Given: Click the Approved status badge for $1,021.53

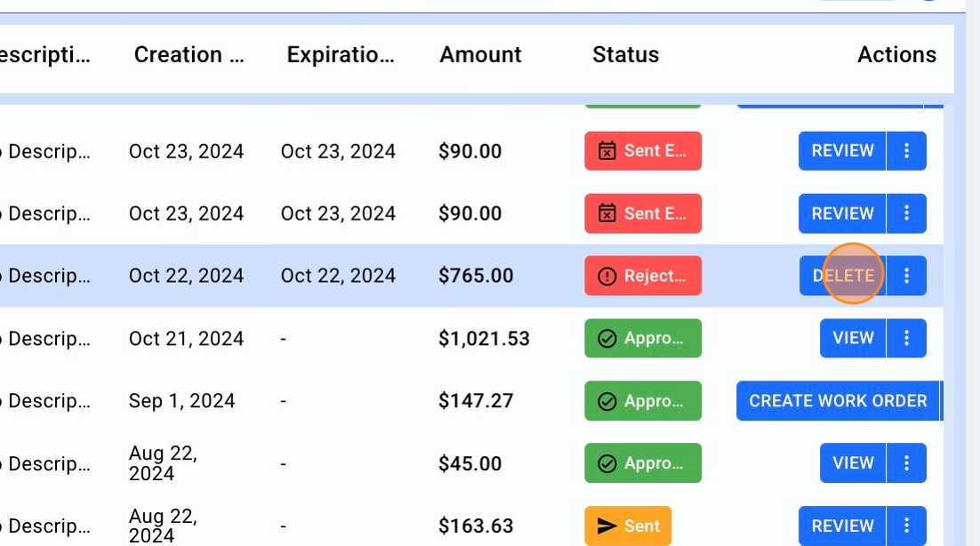Looking at the screenshot, I should tap(642, 338).
